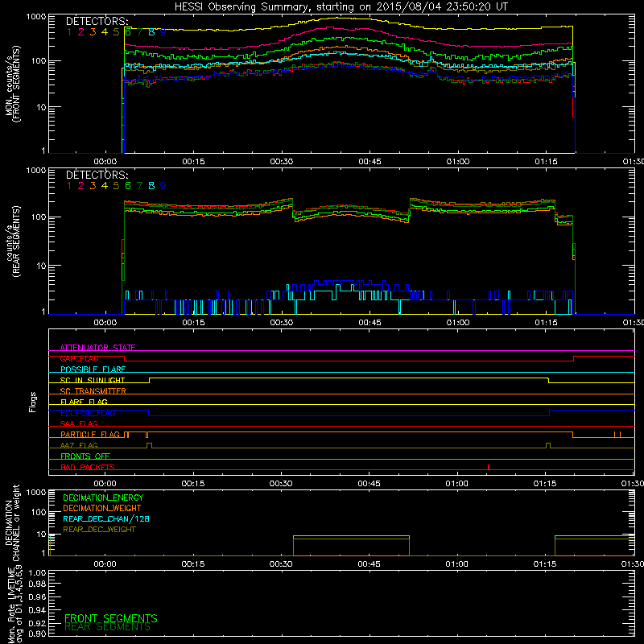
Task: Click the REAR SEGMENTS livetime legend text
Action: click(108, 627)
